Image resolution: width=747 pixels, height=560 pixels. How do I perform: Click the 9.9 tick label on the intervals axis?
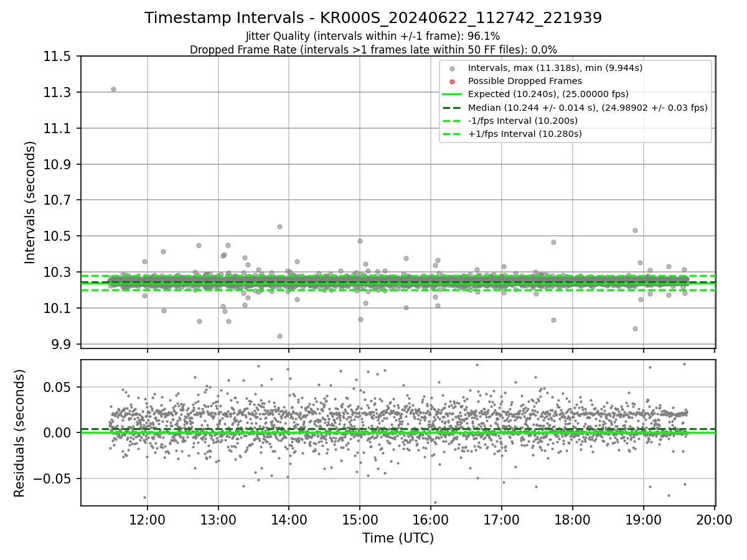(x=62, y=345)
